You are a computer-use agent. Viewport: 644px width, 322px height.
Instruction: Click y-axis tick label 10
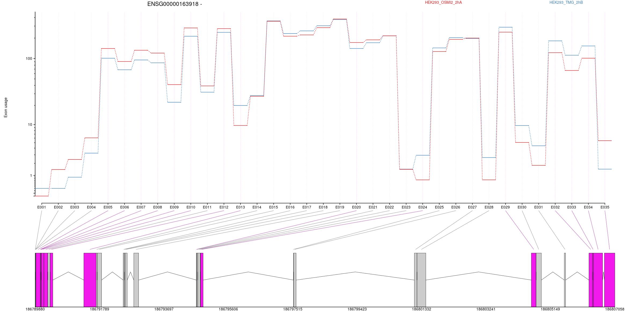click(x=30, y=125)
